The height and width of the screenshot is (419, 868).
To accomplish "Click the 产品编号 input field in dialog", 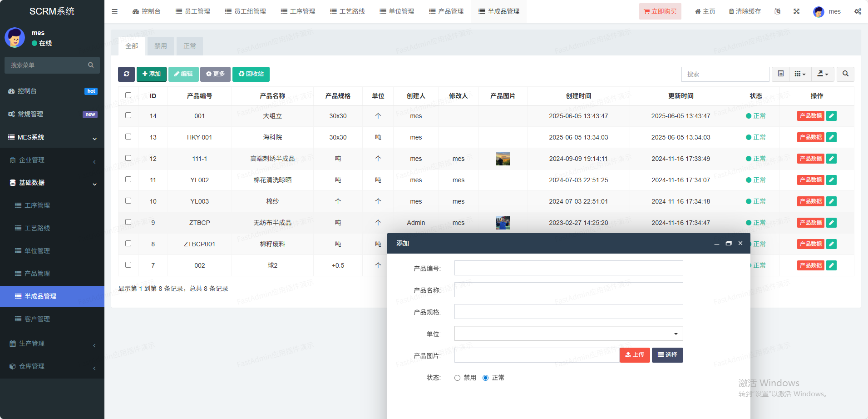I will (x=568, y=268).
